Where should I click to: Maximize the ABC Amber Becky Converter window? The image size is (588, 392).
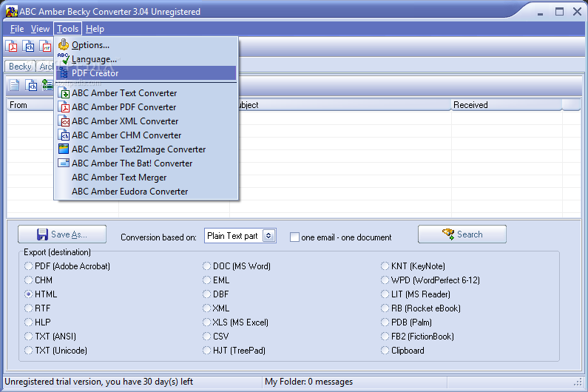[559, 12]
